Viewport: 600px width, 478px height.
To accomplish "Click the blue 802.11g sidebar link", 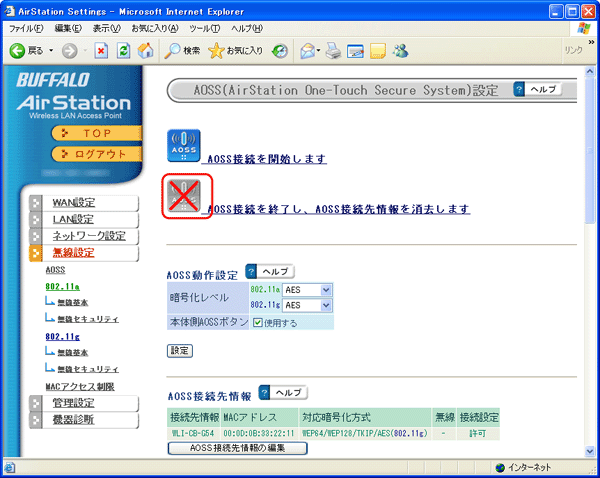I will coord(62,337).
